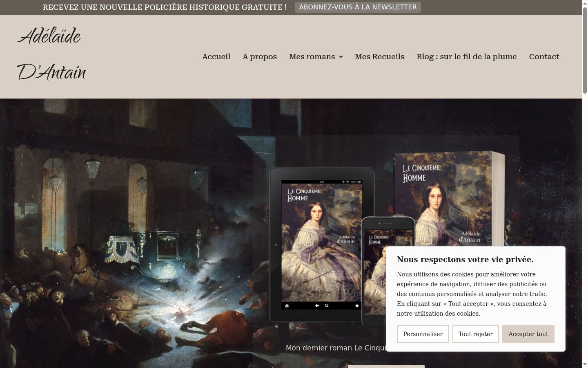Go to the Contact page
Screen dimensions: 588x368
(544, 57)
